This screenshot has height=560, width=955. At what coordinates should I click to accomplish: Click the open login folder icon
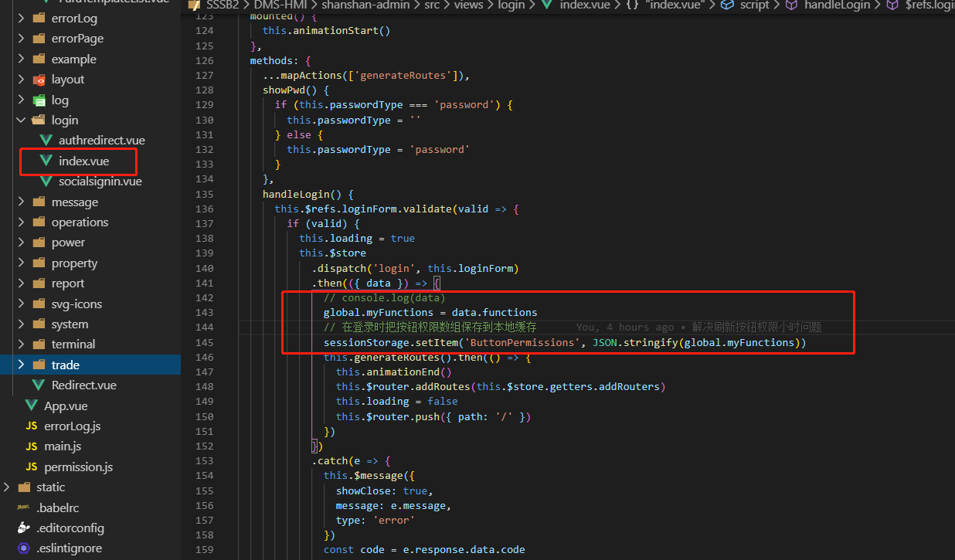tap(39, 120)
